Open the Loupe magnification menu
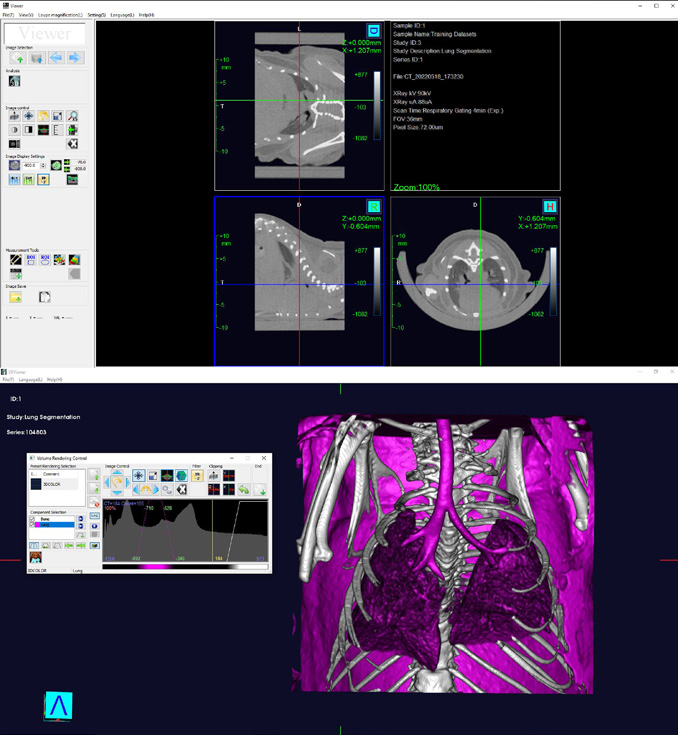 (60, 16)
